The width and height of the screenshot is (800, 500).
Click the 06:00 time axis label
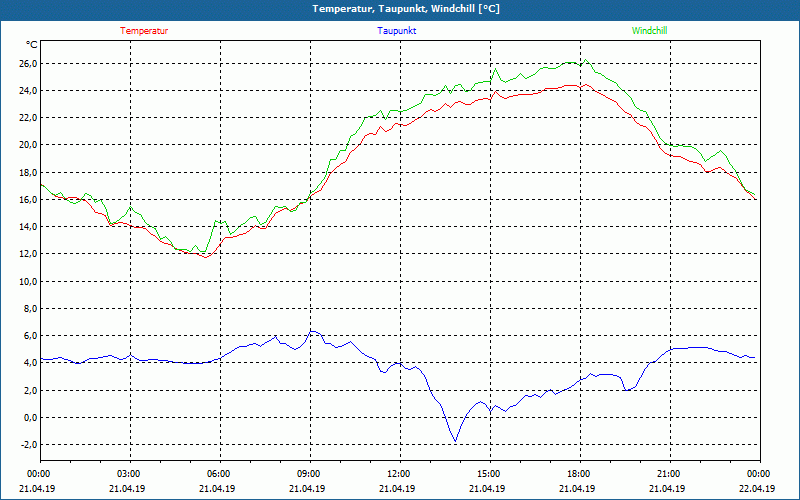pyautogui.click(x=219, y=474)
